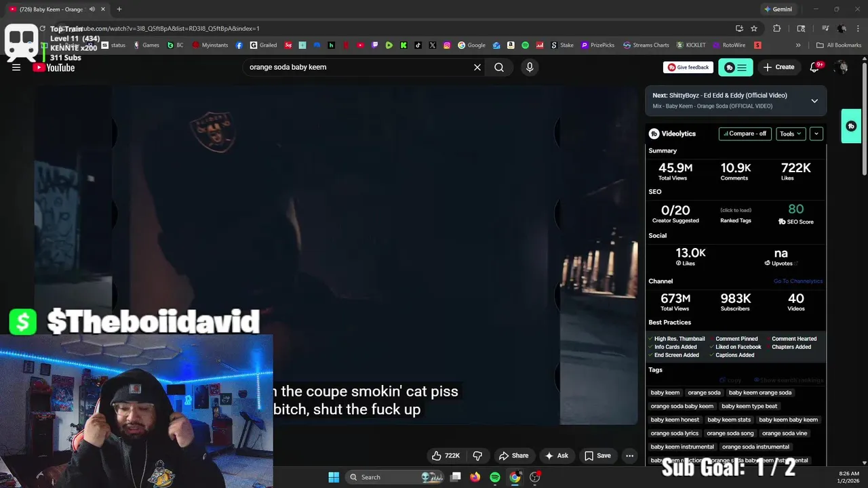Open the Grailed bookmark

(263, 45)
